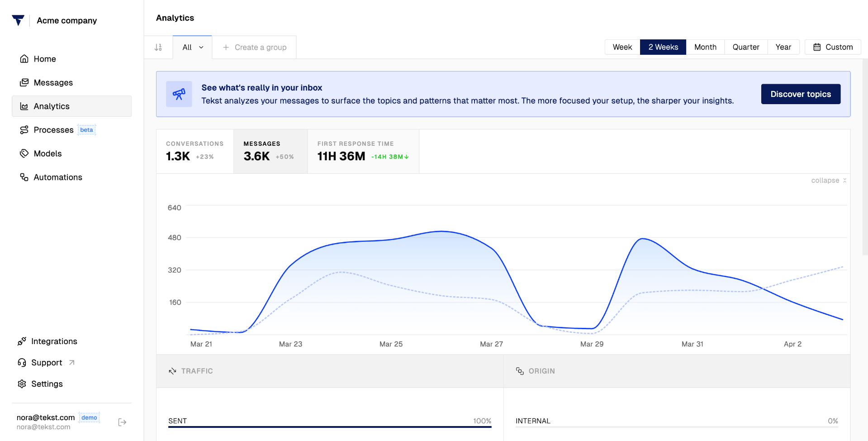Open Integrations from the plug icon
This screenshot has height=441, width=868.
point(22,341)
